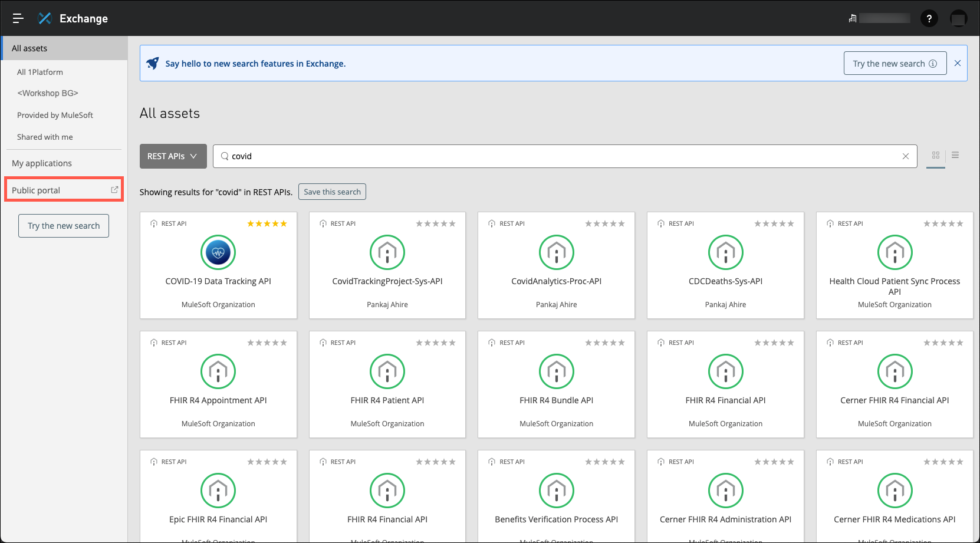The image size is (980, 543).
Task: Switch to grid view of assets
Action: 936,155
